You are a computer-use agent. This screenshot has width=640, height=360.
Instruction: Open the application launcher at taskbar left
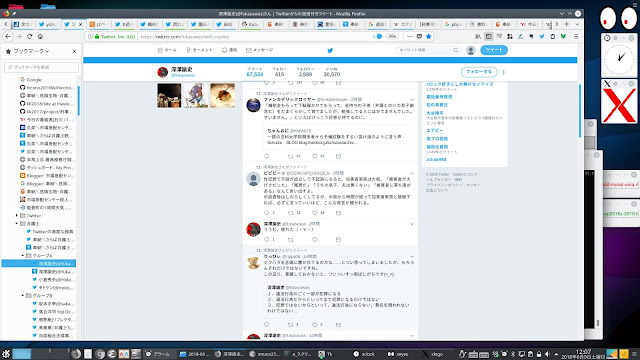click(x=5, y=354)
